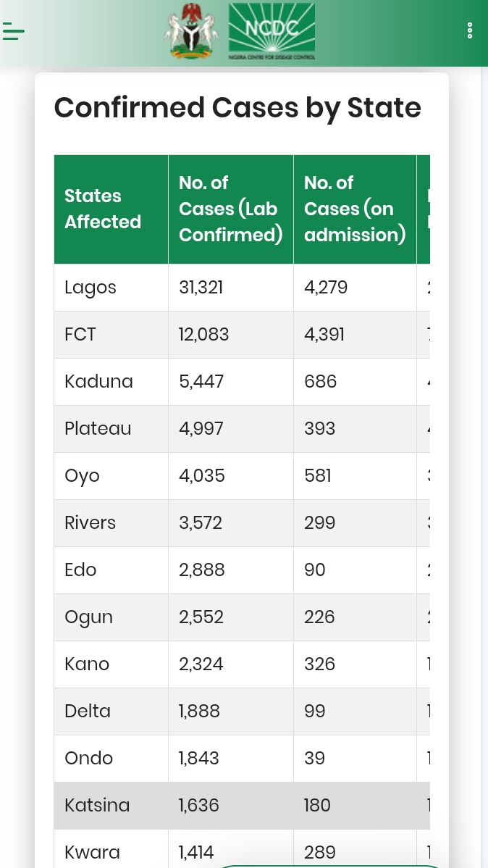Click Oyo in the states list
Viewport: 488px width, 868px height.
(x=83, y=476)
